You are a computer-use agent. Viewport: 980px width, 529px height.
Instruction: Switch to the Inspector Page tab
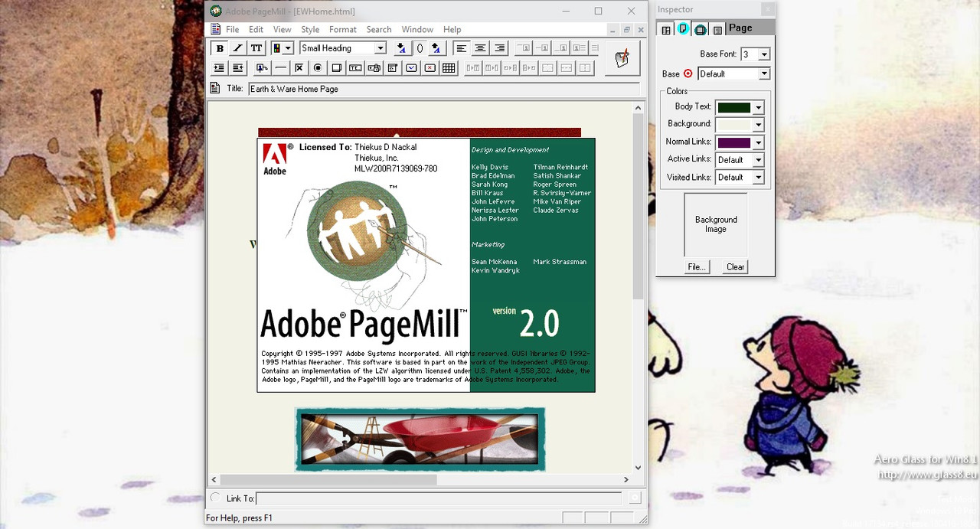[x=683, y=29]
